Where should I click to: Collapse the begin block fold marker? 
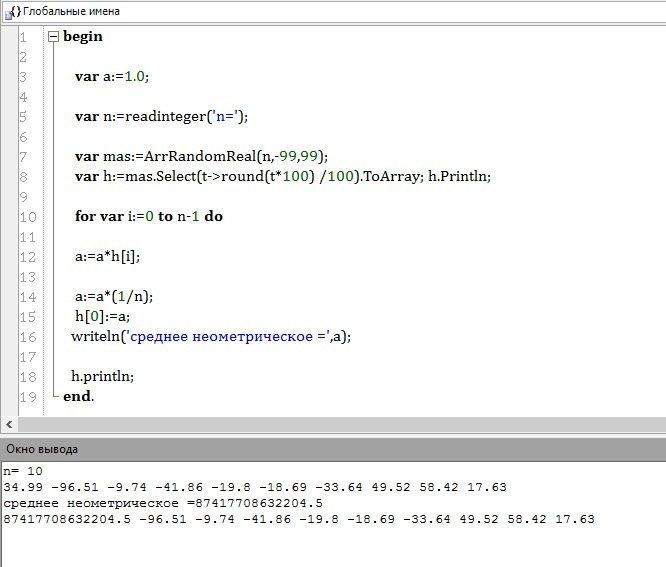(53, 37)
